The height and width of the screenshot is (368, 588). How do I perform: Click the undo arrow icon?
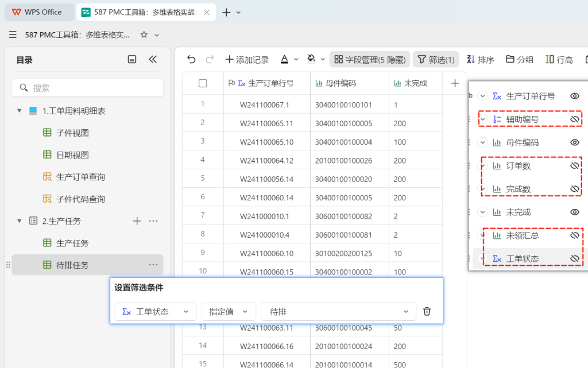tap(191, 60)
